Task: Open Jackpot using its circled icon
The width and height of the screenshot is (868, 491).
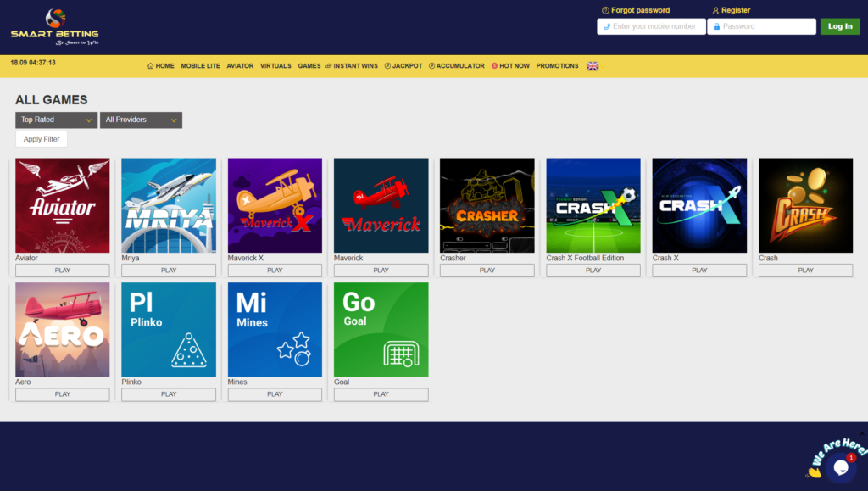Action: [x=390, y=65]
